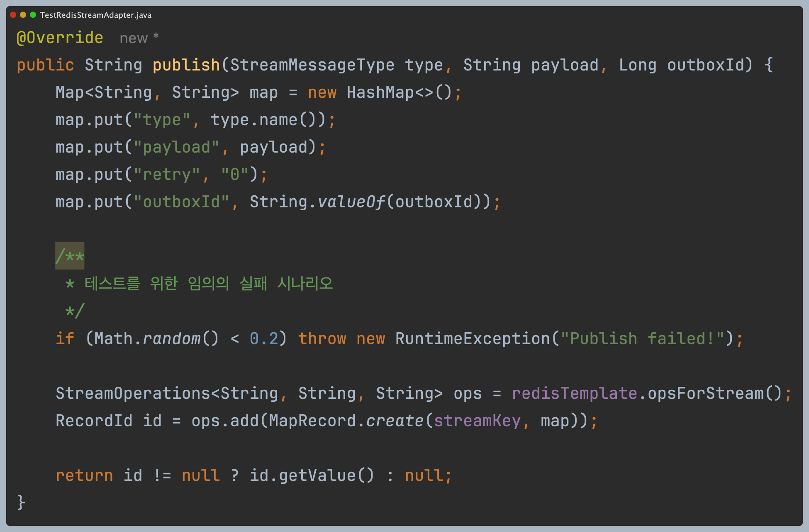Click the highlighted /** comment start
Screen dimensions: 809x532
(x=70, y=256)
